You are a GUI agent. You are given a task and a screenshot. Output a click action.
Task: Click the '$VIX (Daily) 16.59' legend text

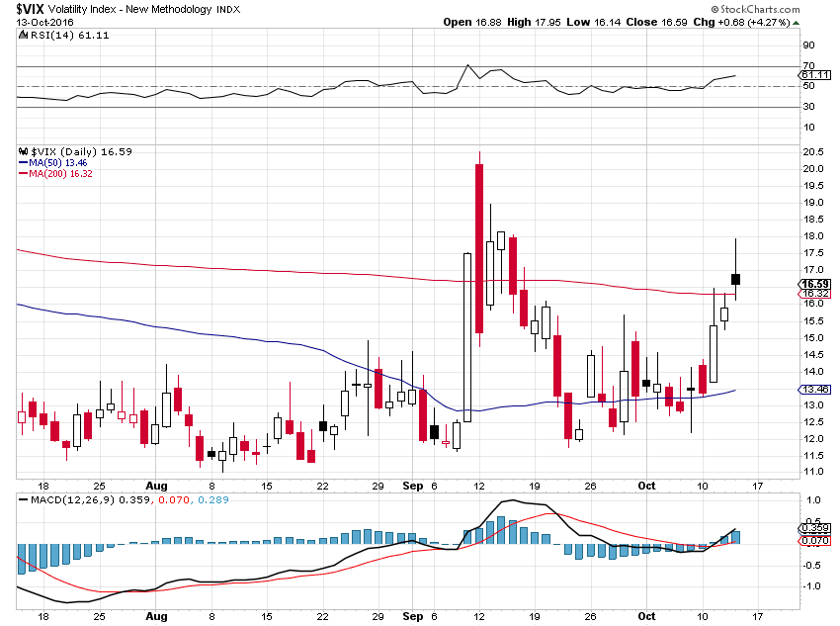pos(81,151)
